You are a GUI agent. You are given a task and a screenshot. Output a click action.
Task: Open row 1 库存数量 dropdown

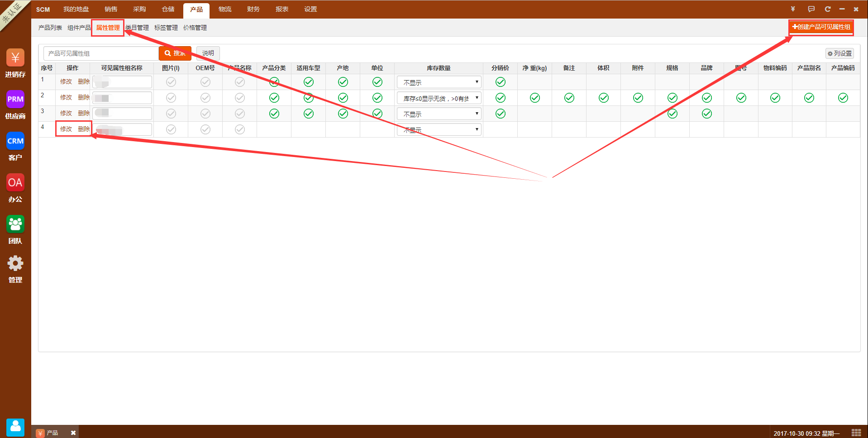(439, 82)
